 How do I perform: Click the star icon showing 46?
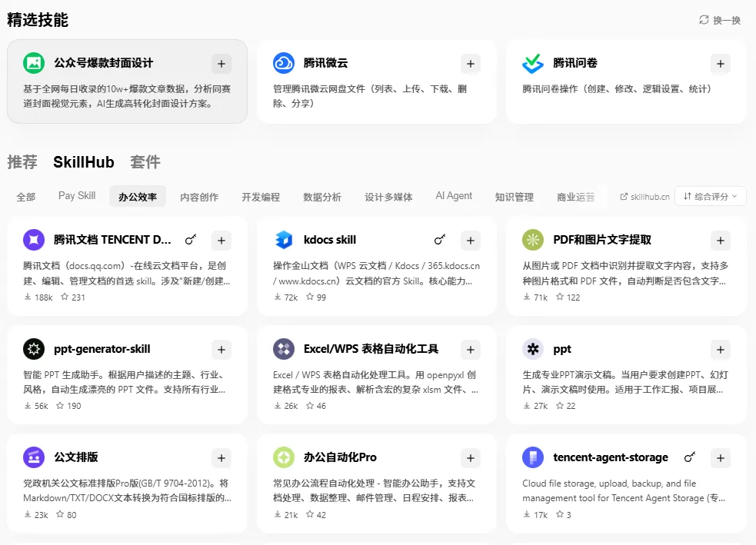(x=310, y=406)
